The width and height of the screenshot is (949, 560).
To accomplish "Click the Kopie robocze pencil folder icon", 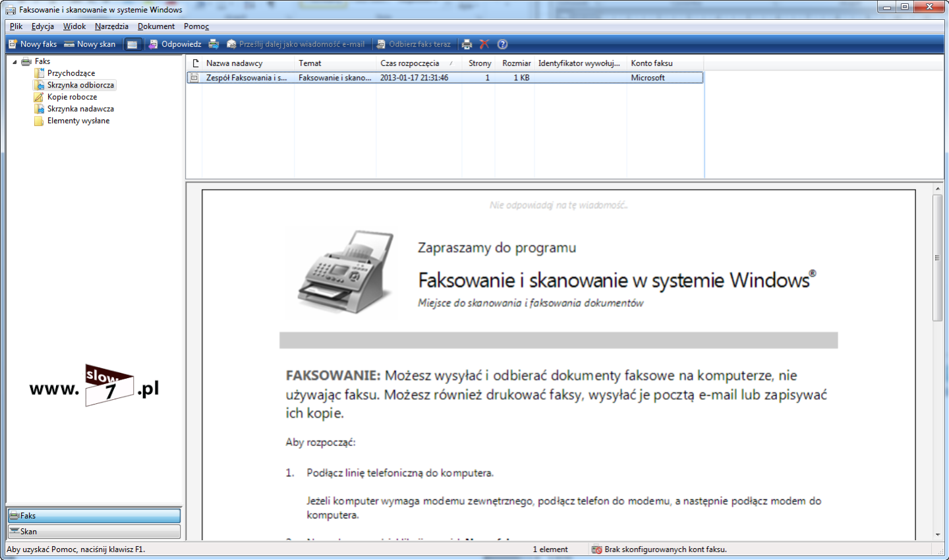I will [x=39, y=97].
